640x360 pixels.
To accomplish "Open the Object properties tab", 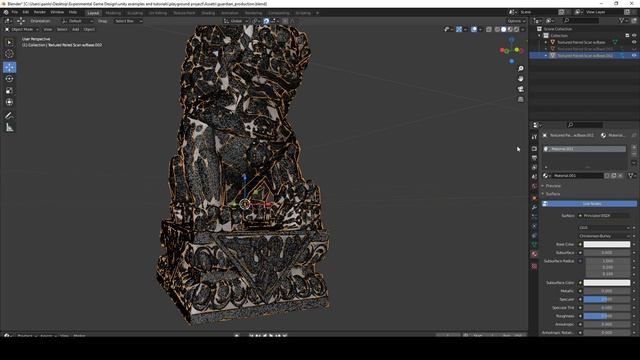I will [534, 198].
